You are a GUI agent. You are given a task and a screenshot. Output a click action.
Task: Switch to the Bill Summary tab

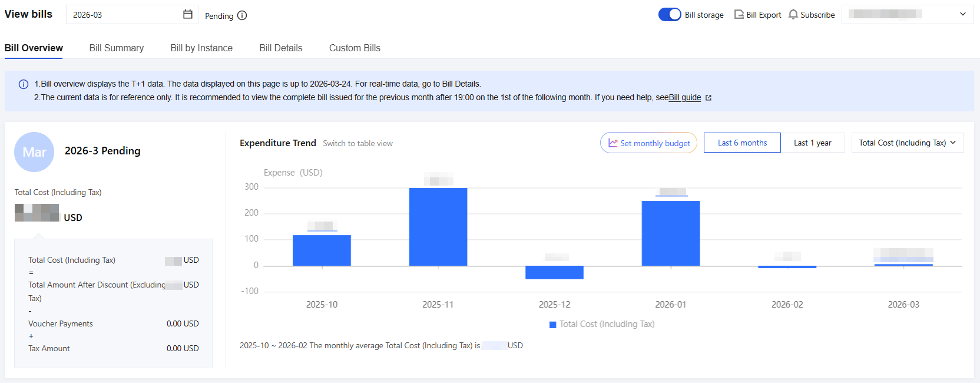(117, 48)
